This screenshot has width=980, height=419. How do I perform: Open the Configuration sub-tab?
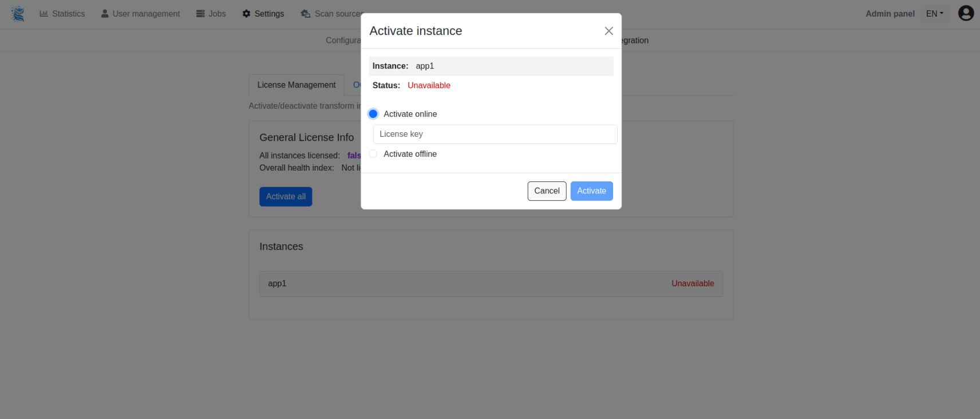point(343,41)
